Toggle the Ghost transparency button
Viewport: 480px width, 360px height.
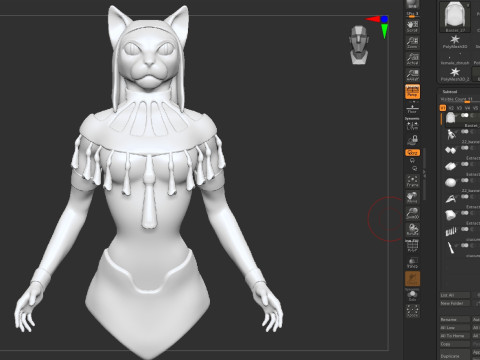coord(412,279)
